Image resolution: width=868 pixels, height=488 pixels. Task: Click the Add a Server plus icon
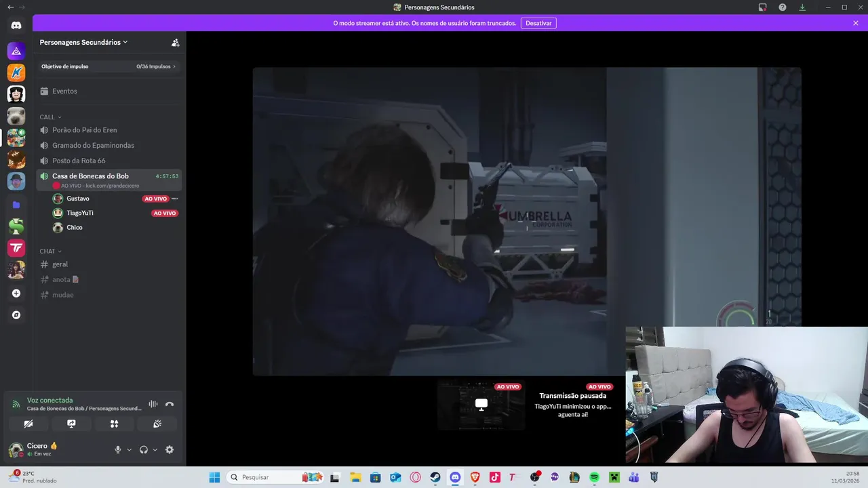tap(16, 293)
